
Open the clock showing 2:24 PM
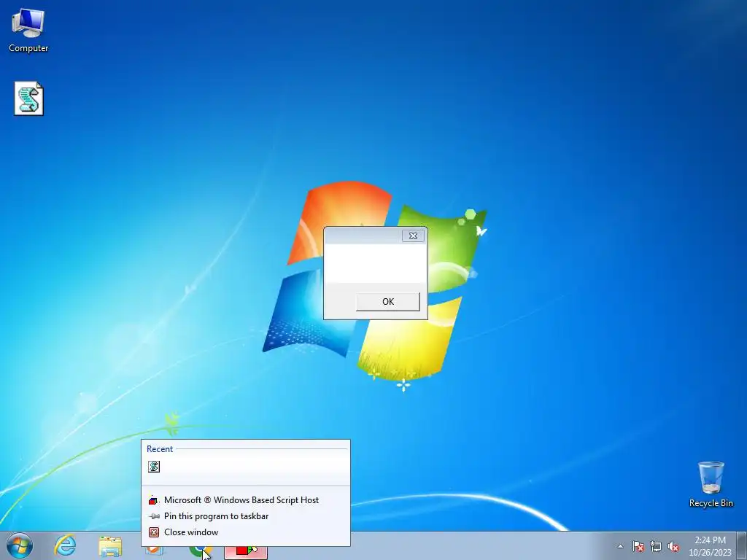(710, 546)
